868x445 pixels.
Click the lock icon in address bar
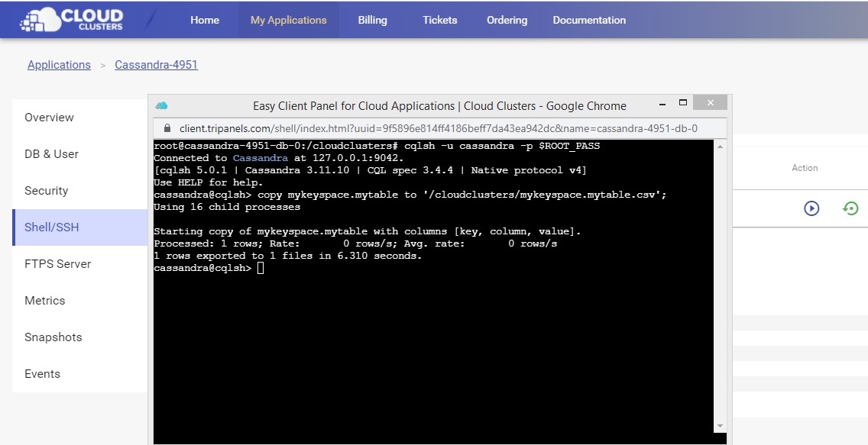point(167,128)
